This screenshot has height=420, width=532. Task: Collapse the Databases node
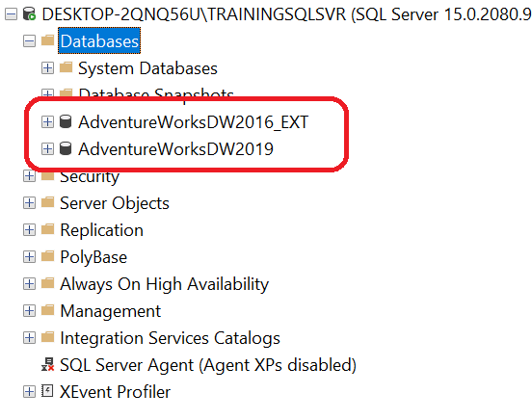click(29, 41)
